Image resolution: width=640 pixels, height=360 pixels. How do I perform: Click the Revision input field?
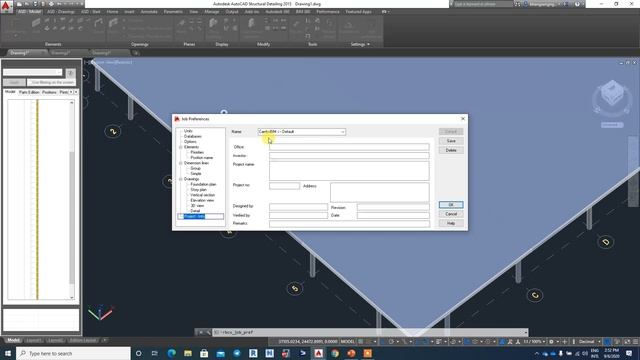(393, 207)
